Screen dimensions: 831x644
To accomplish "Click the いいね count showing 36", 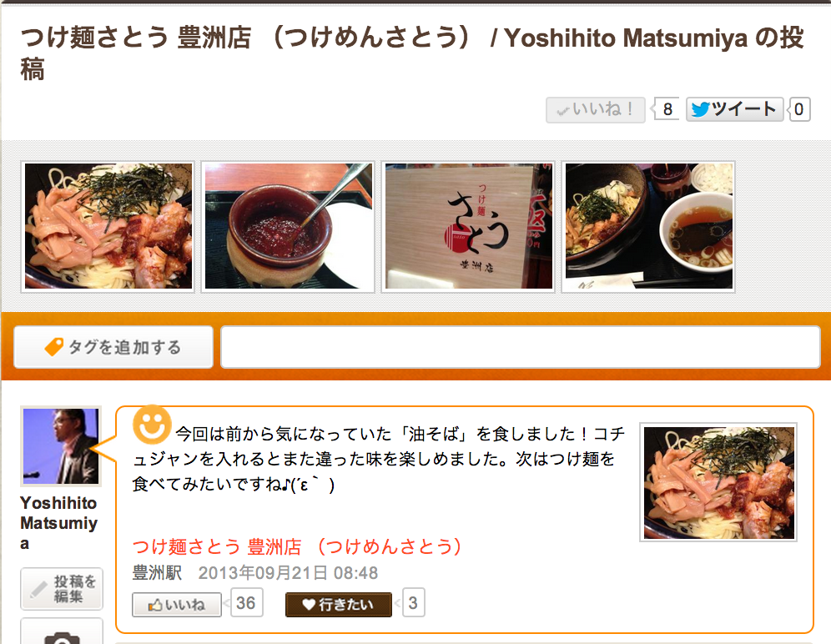I will [x=246, y=603].
